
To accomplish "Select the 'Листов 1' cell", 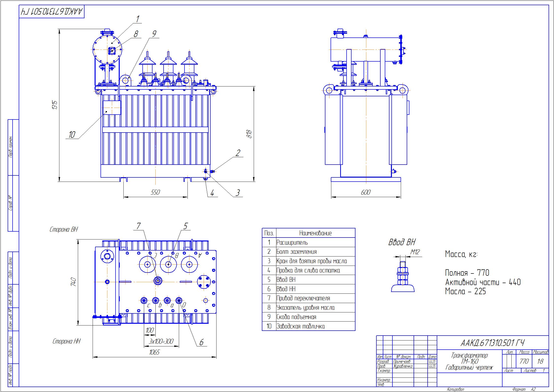I will click(535, 371).
